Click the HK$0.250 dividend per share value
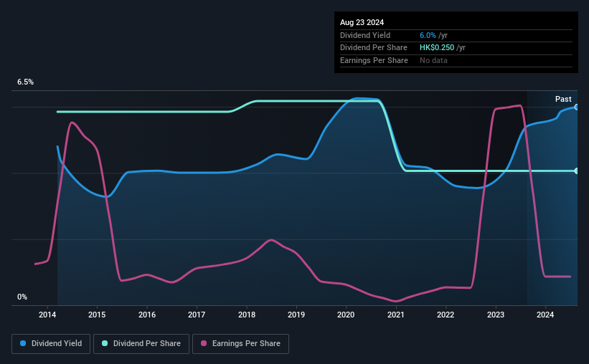 437,48
